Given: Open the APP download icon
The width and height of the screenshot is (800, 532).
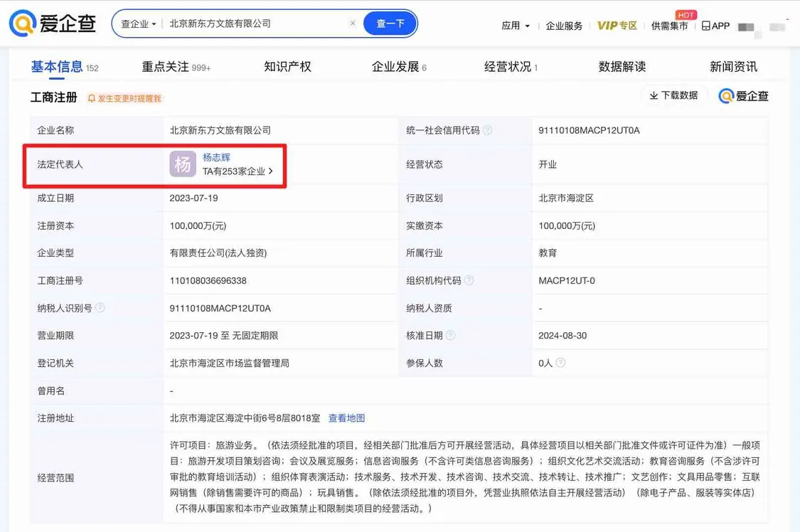Looking at the screenshot, I should [x=716, y=26].
